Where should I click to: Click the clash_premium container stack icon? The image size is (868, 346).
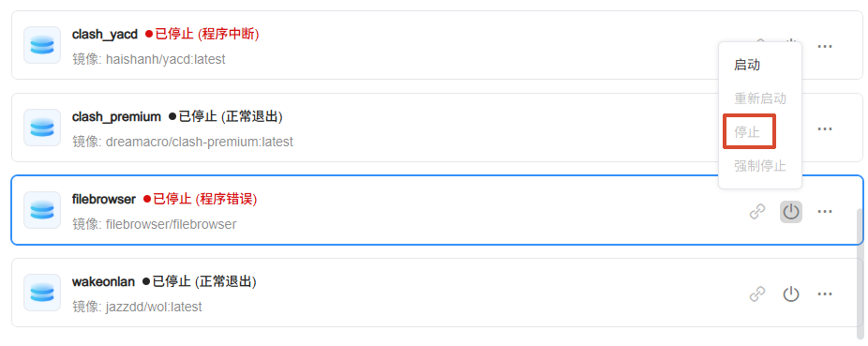(x=42, y=128)
